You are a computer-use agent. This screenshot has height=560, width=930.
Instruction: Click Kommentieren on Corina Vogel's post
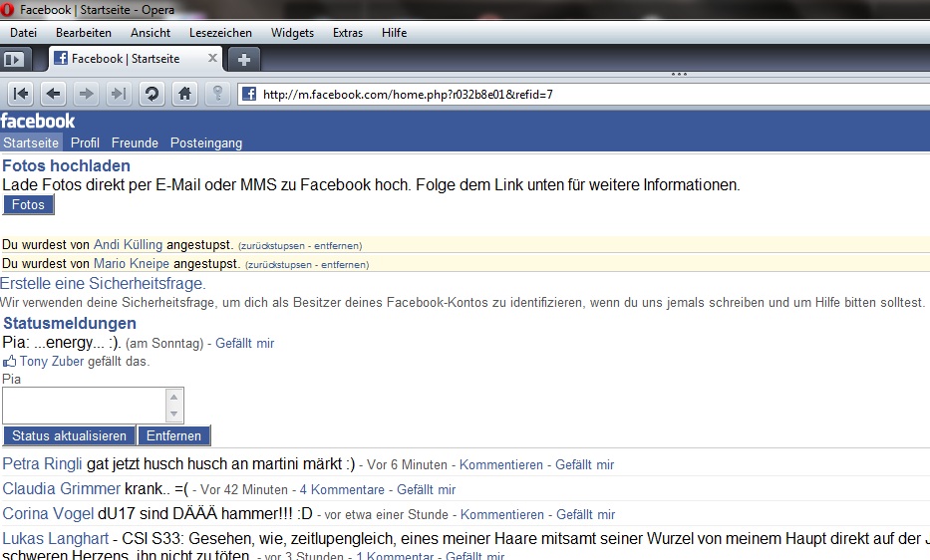coord(502,514)
